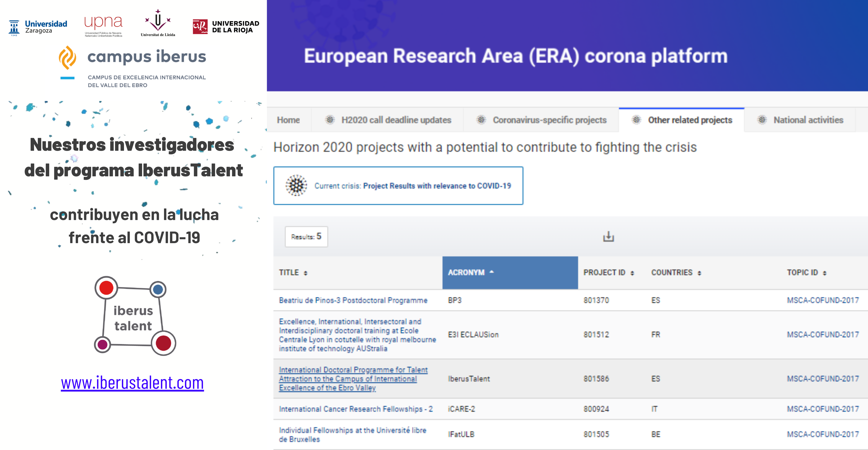868x450 pixels.
Task: Click the virus icon beside National activities
Action: tap(762, 120)
